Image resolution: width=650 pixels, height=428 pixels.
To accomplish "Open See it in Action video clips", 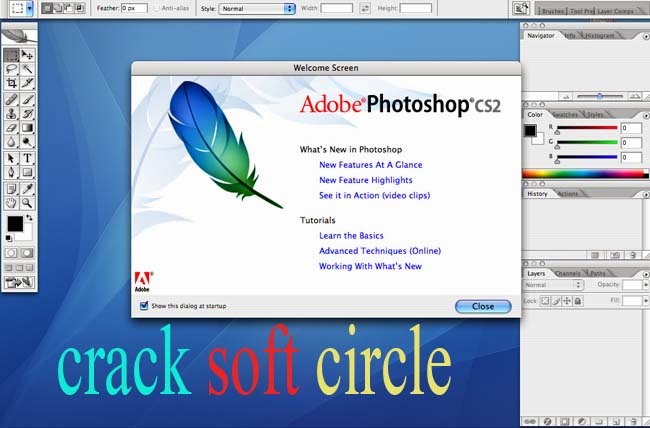I will click(375, 195).
